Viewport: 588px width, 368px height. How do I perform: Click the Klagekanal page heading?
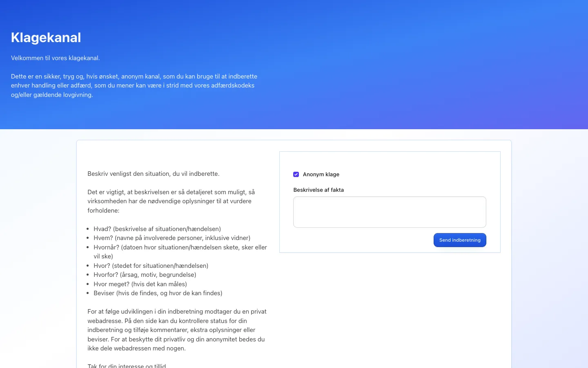click(46, 38)
